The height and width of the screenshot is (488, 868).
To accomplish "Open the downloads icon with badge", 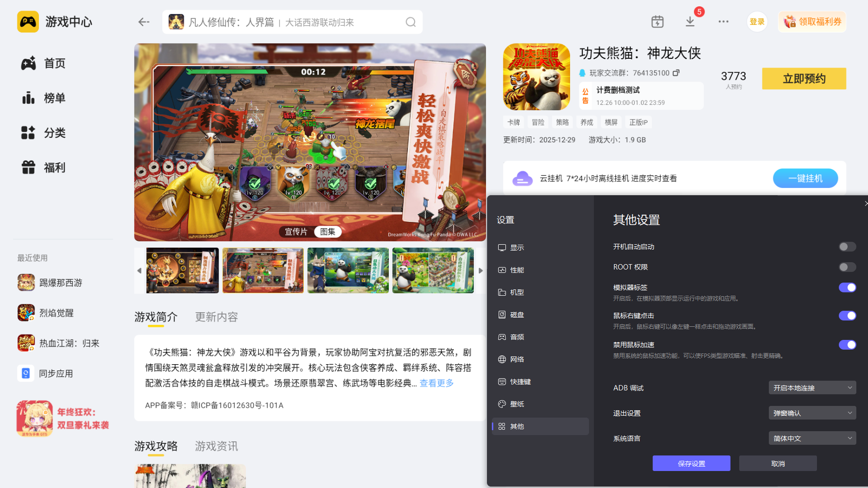I will coord(690,21).
